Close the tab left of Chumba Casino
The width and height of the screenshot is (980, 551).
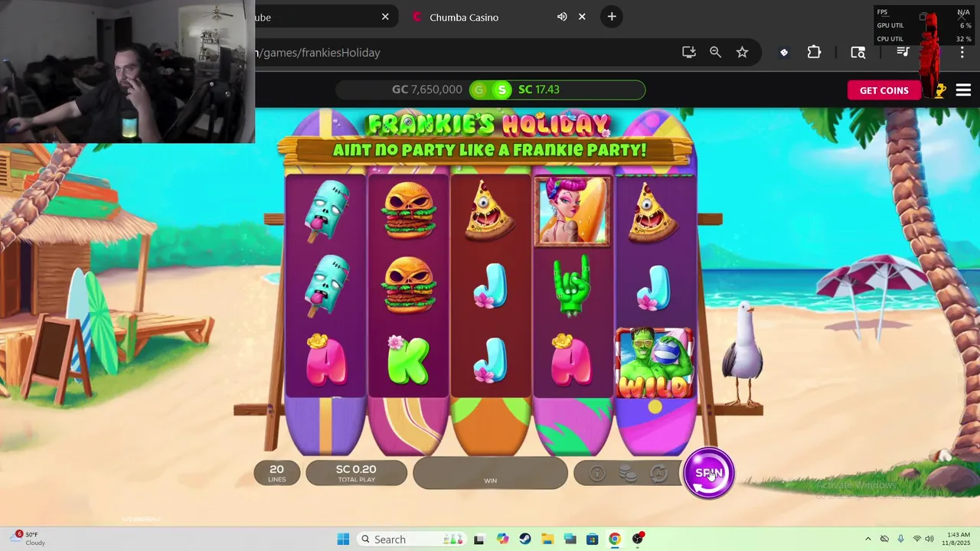click(385, 17)
